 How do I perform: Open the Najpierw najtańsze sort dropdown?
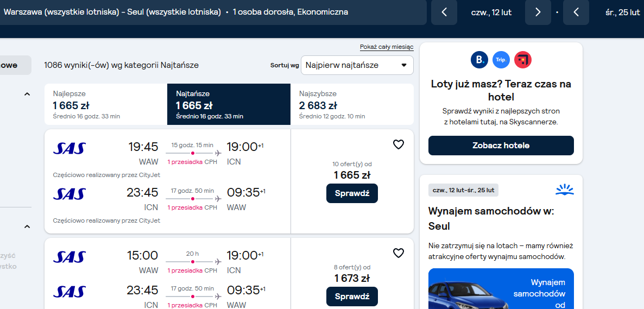(x=357, y=65)
